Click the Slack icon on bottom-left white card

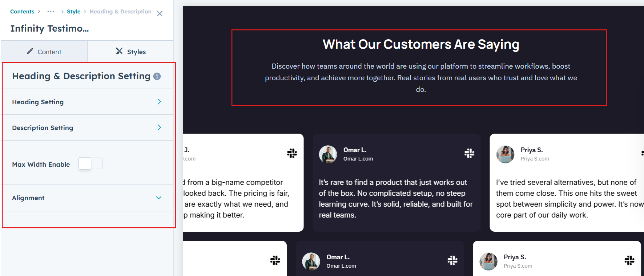[275, 260]
